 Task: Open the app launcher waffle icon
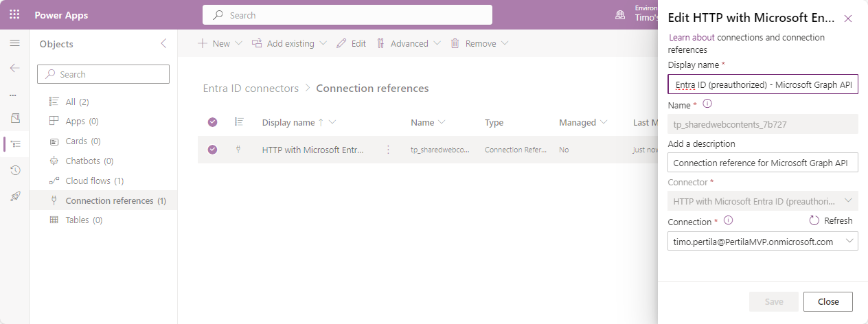coord(14,14)
